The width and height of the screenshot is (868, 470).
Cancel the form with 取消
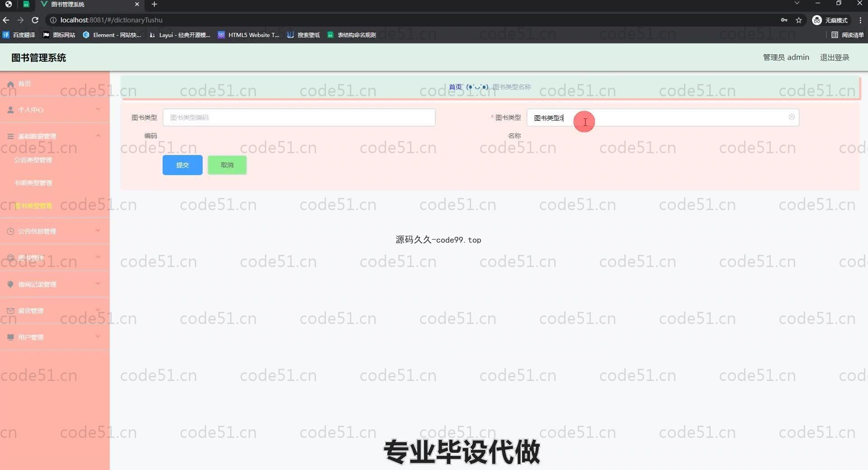(x=227, y=165)
